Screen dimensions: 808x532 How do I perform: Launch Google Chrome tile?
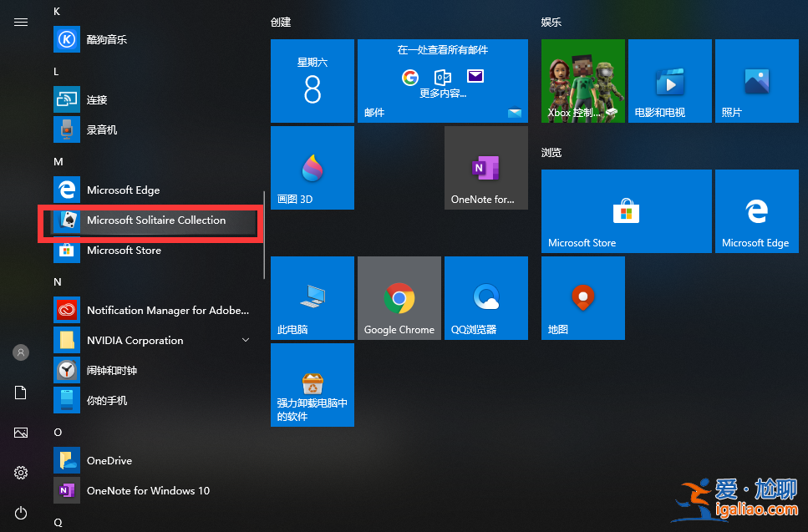[x=399, y=298]
